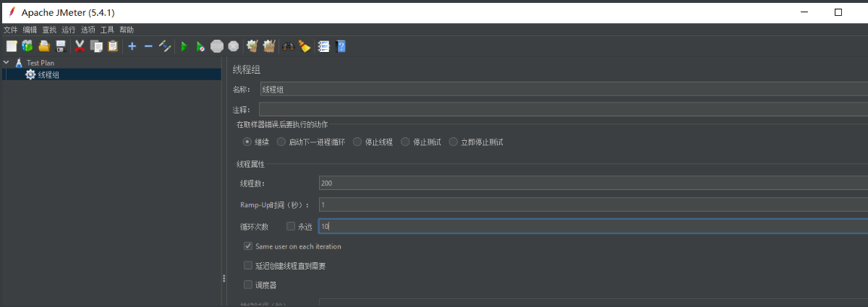Image resolution: width=868 pixels, height=307 pixels.
Task: Click the JMeter feather app icon
Action: (11, 12)
